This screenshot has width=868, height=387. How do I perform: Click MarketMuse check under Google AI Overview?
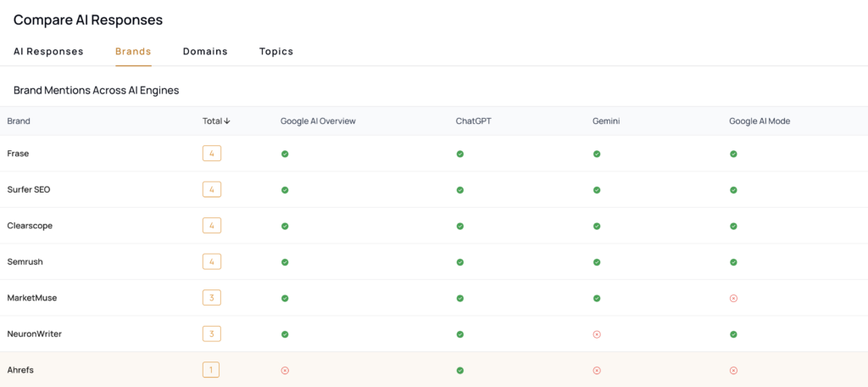285,298
